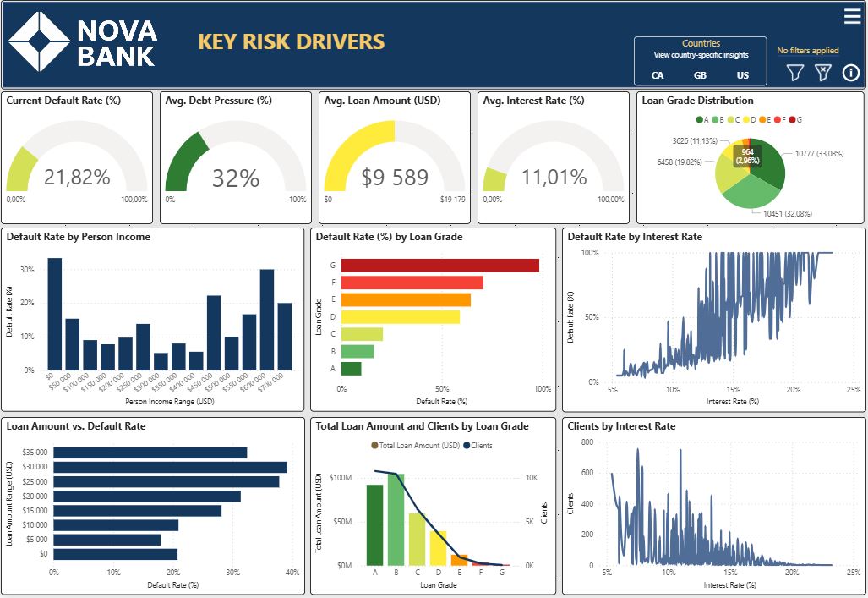Click the Current Default Rate gauge value
The width and height of the screenshot is (868, 598).
point(77,178)
